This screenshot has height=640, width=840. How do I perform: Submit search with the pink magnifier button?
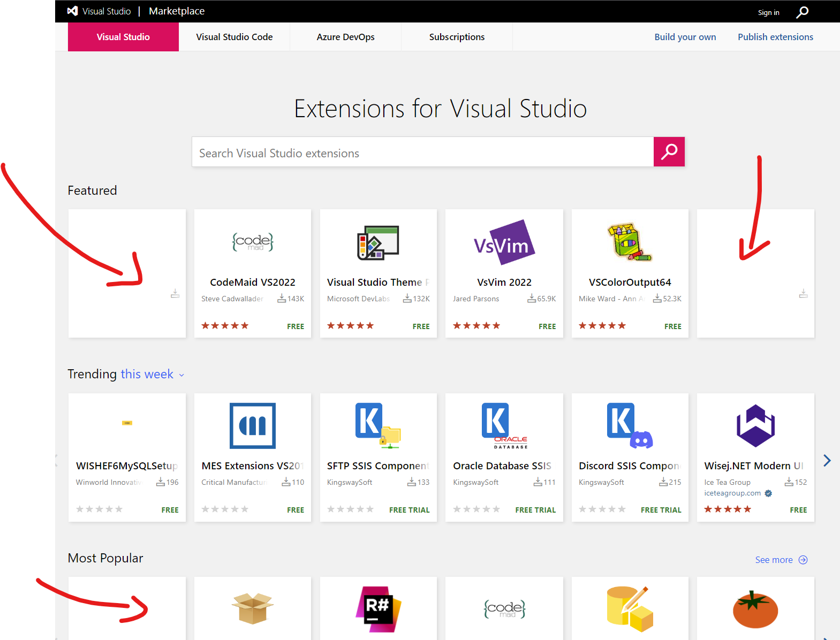tap(669, 152)
